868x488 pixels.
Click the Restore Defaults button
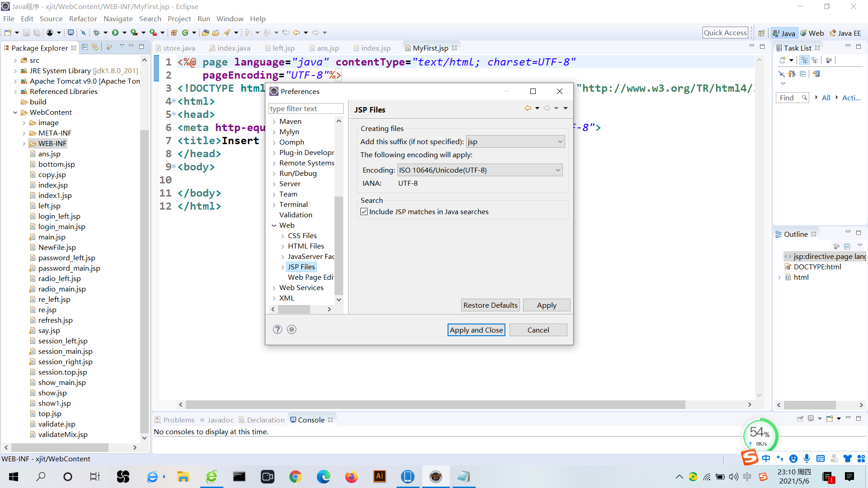click(x=490, y=305)
